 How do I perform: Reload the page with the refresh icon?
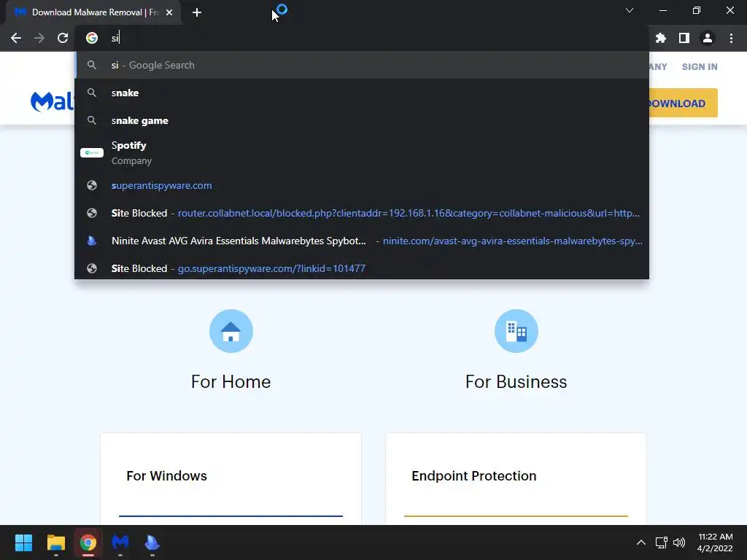(63, 38)
